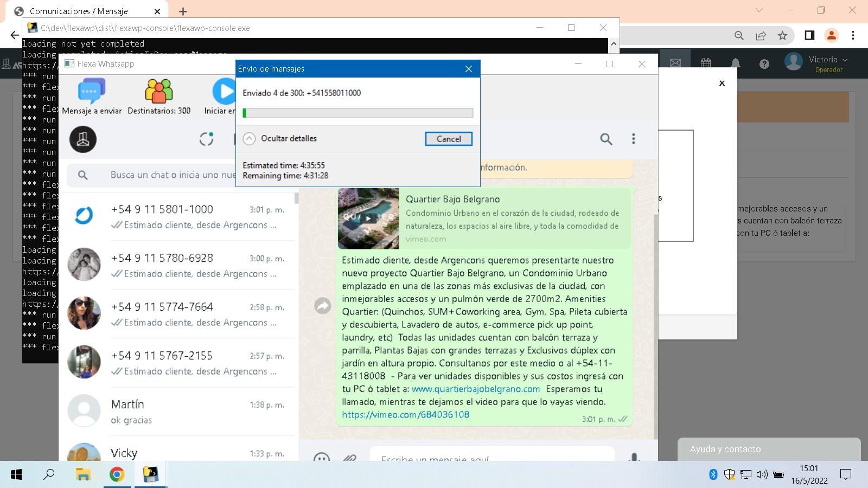Click avatar of contact 5774-7664
The width and height of the screenshot is (868, 488).
pos(84,313)
